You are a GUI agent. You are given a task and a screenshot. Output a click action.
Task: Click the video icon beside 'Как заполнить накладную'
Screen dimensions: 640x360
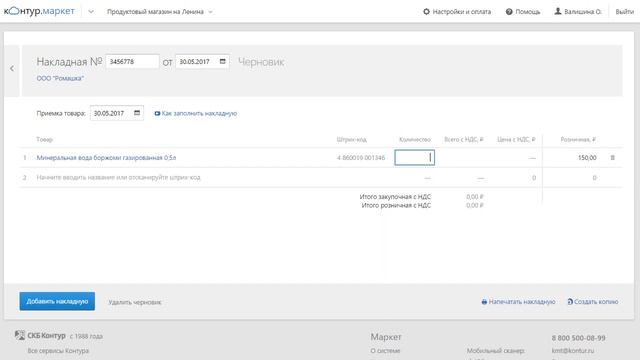(157, 113)
